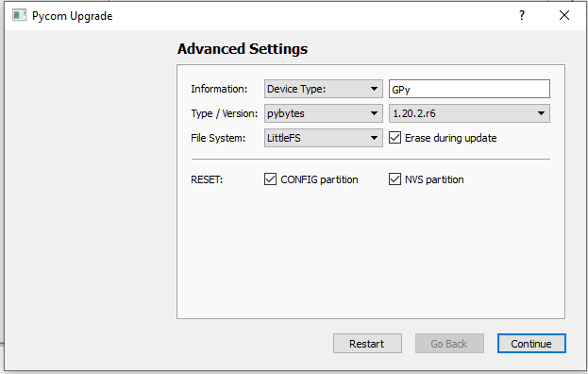Click the File System: label

coord(218,138)
